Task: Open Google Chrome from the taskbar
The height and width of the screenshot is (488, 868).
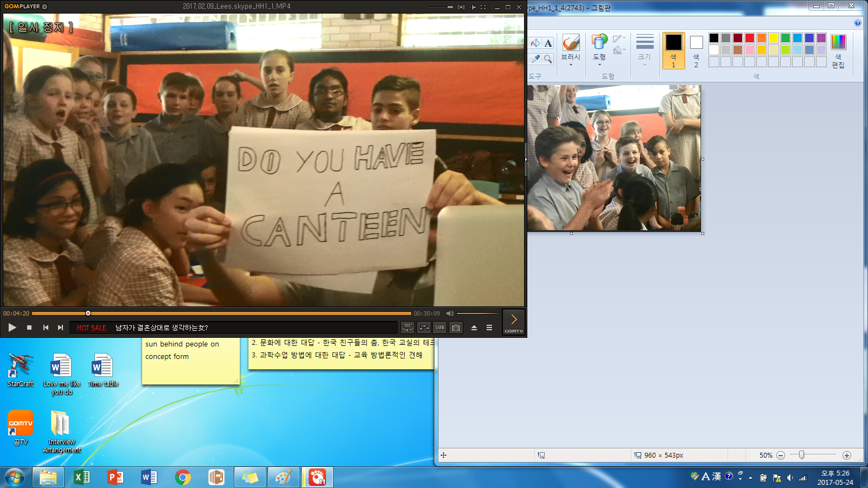Action: (183, 478)
